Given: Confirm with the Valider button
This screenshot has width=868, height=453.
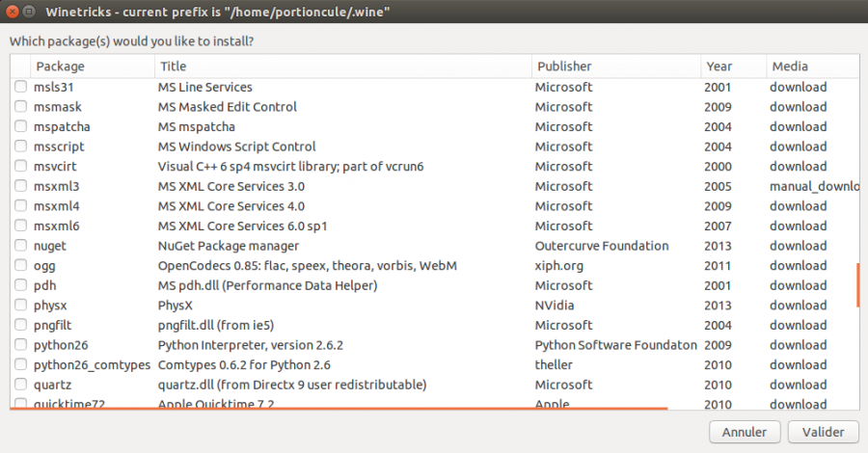Looking at the screenshot, I should click(x=824, y=432).
